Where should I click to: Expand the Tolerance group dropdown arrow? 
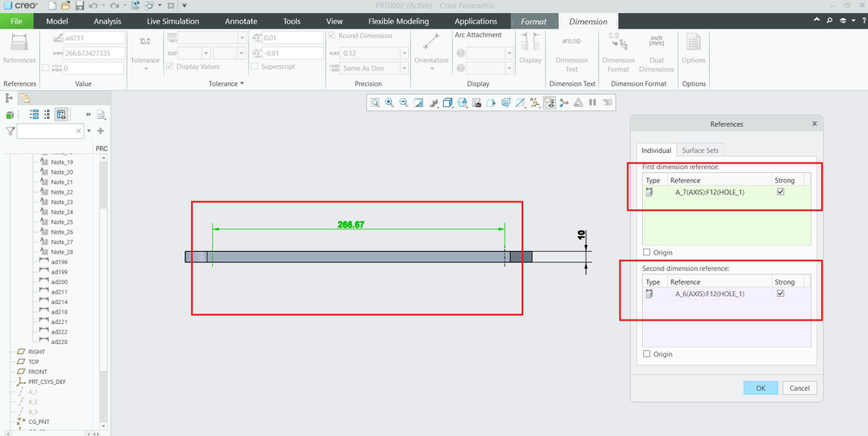point(242,84)
